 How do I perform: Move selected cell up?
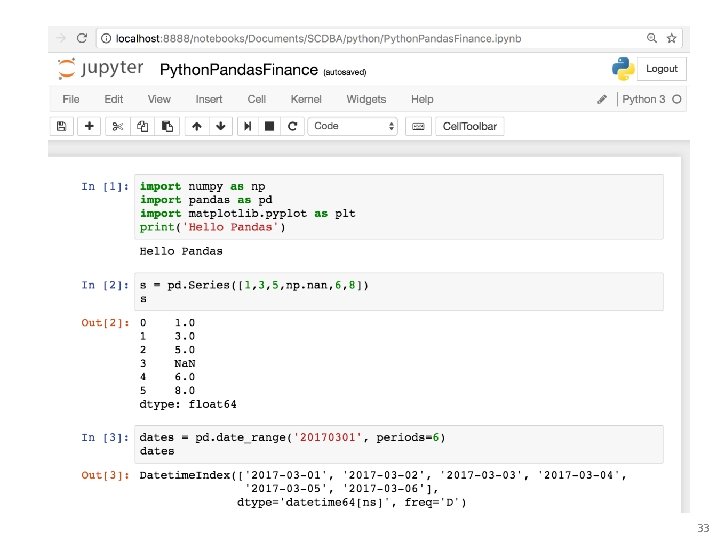[197, 126]
